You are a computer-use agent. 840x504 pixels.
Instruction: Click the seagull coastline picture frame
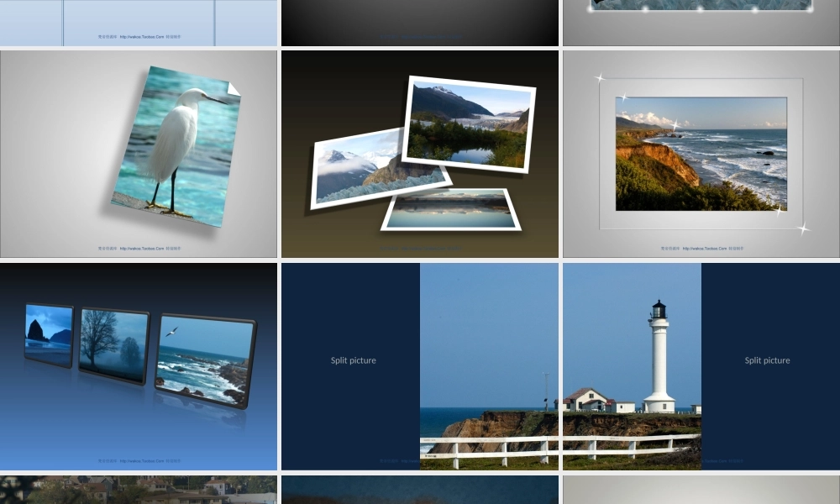[x=204, y=360]
